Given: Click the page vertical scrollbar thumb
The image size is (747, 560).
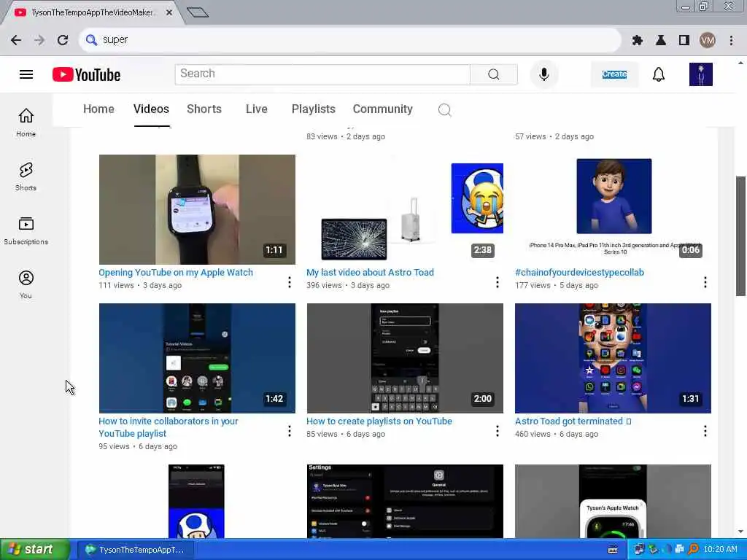Looking at the screenshot, I should tap(740, 236).
